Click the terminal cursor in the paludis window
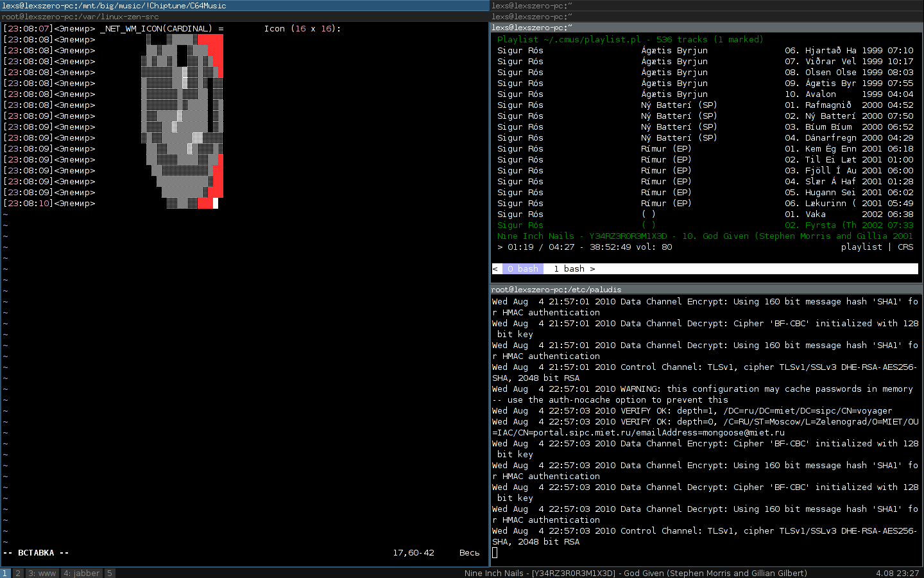Image resolution: width=924 pixels, height=578 pixels. click(x=495, y=553)
